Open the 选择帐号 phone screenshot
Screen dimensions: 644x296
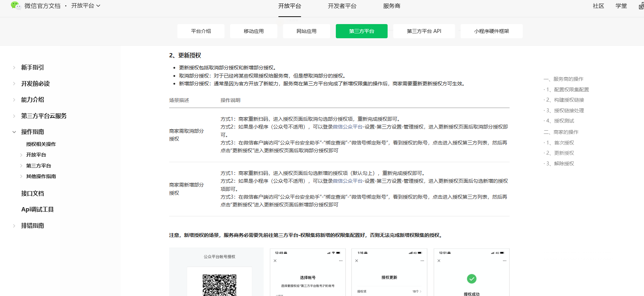coord(308,272)
